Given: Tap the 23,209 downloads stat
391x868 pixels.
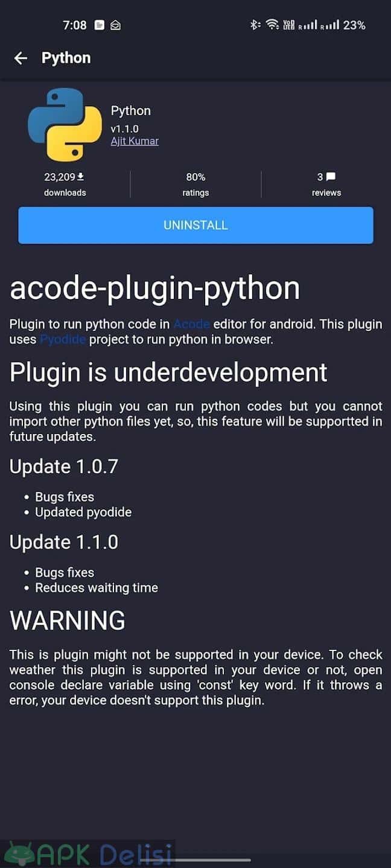Looking at the screenshot, I should [65, 184].
